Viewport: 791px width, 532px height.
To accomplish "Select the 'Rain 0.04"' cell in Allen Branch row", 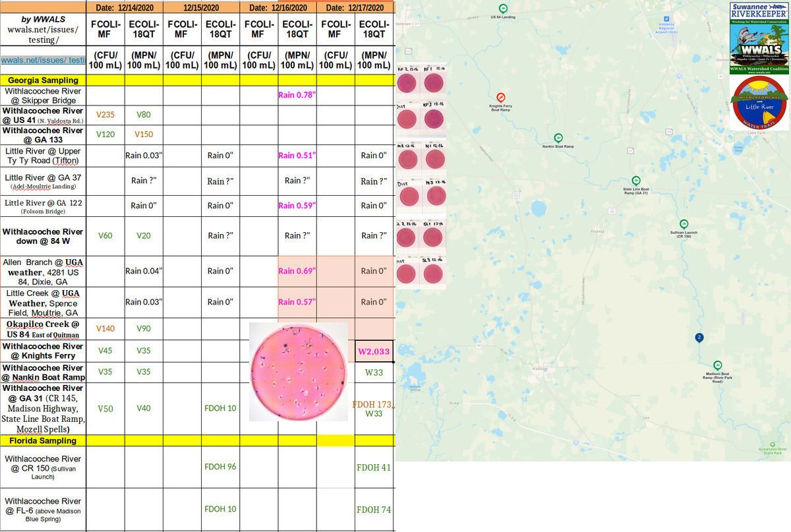I will tap(144, 271).
